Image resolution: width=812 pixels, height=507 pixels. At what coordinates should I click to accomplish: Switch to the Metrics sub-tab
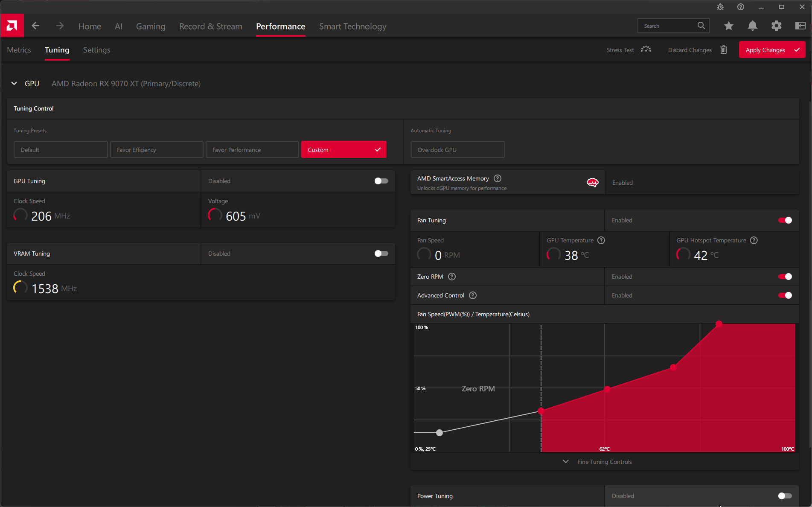tap(19, 50)
